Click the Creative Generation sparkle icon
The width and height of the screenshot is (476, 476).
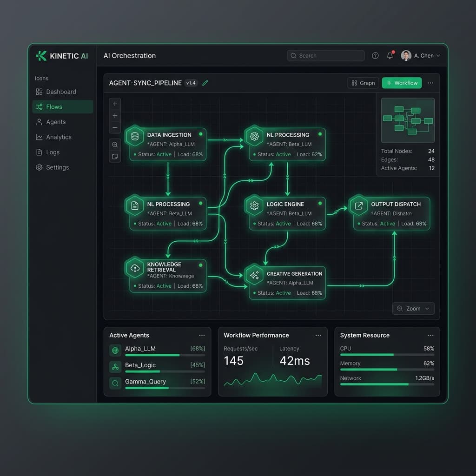click(x=254, y=275)
